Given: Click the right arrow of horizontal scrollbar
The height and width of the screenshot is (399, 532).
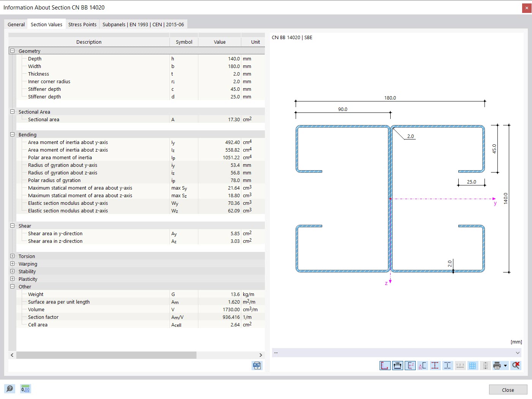Looking at the screenshot, I should (261, 355).
